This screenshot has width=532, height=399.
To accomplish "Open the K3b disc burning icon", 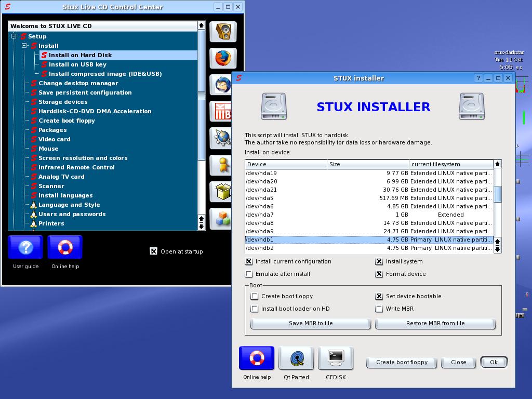I will coord(221,111).
